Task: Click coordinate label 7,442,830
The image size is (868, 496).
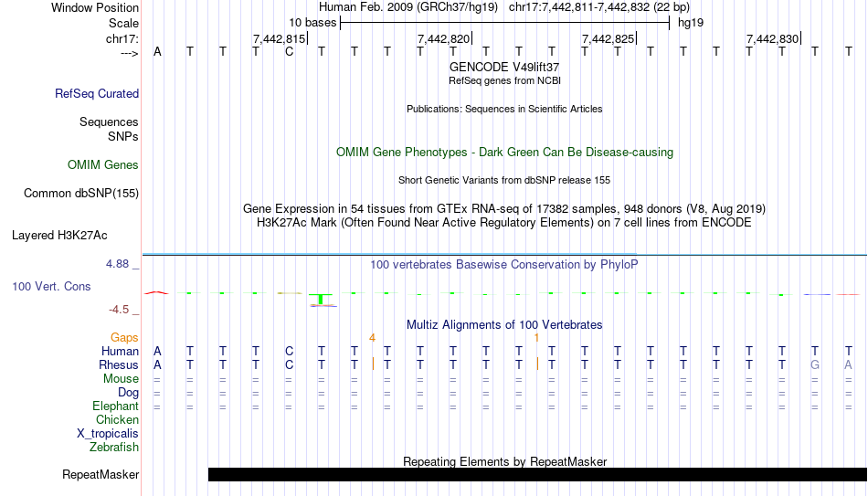Action: [x=772, y=38]
